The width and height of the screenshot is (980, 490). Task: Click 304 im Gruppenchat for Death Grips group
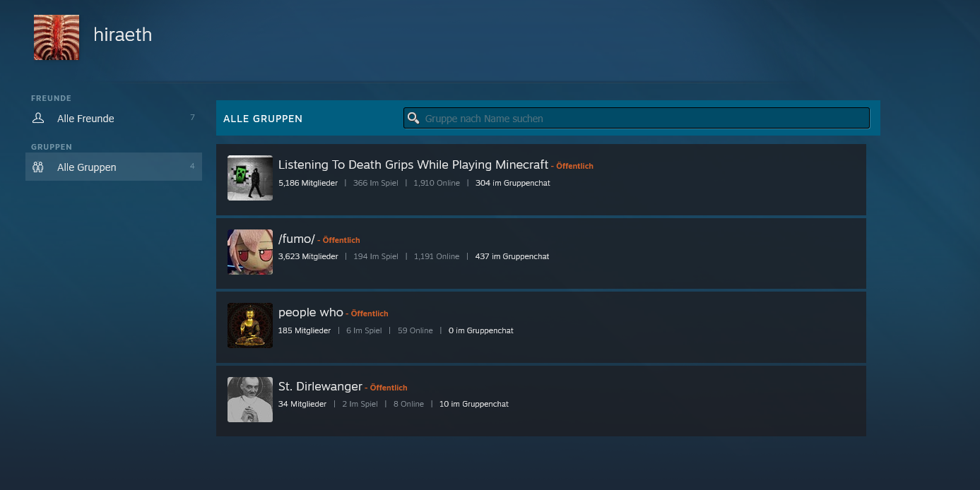(x=512, y=183)
